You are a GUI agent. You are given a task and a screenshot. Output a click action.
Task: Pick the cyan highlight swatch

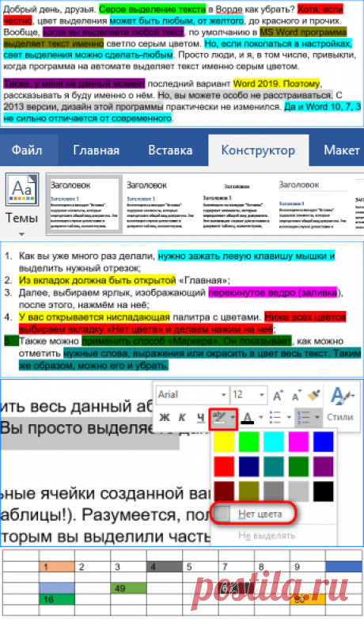(274, 442)
